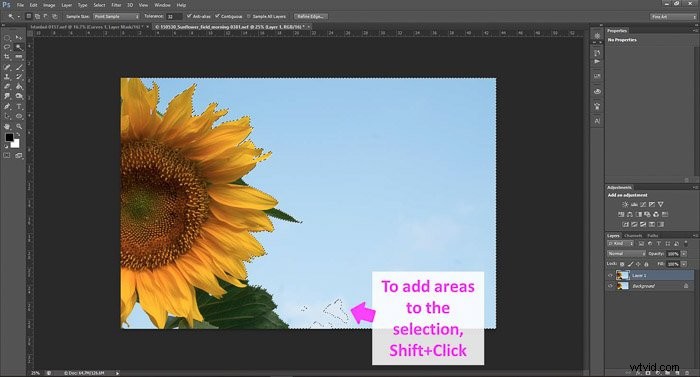This screenshot has width=700, height=377.
Task: Hide Layer 1 with its eye icon
Action: pos(610,276)
